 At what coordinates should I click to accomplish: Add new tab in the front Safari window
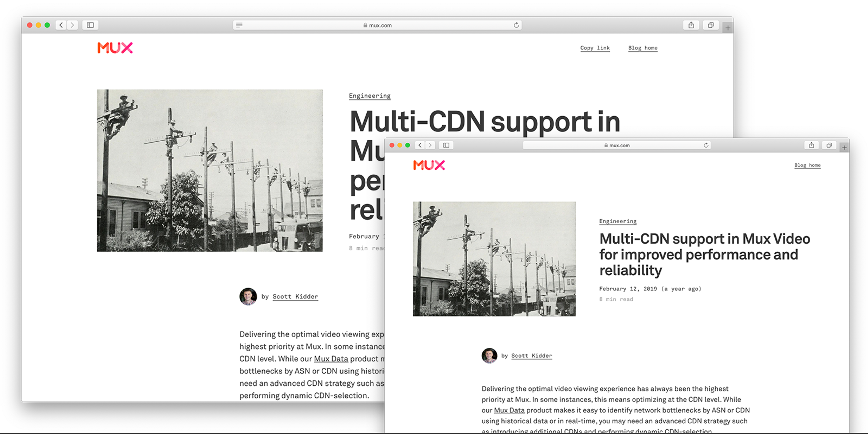click(844, 148)
